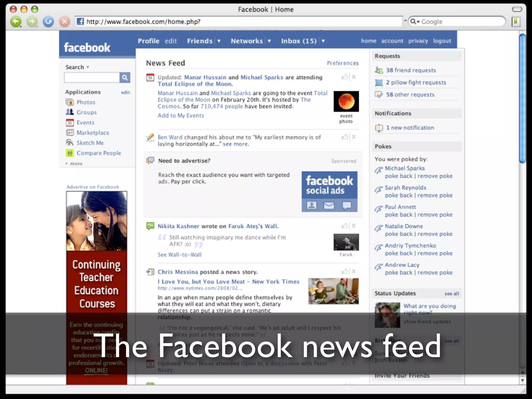Open the Photos application icon
Viewport: 532px width, 399px height.
(x=70, y=102)
